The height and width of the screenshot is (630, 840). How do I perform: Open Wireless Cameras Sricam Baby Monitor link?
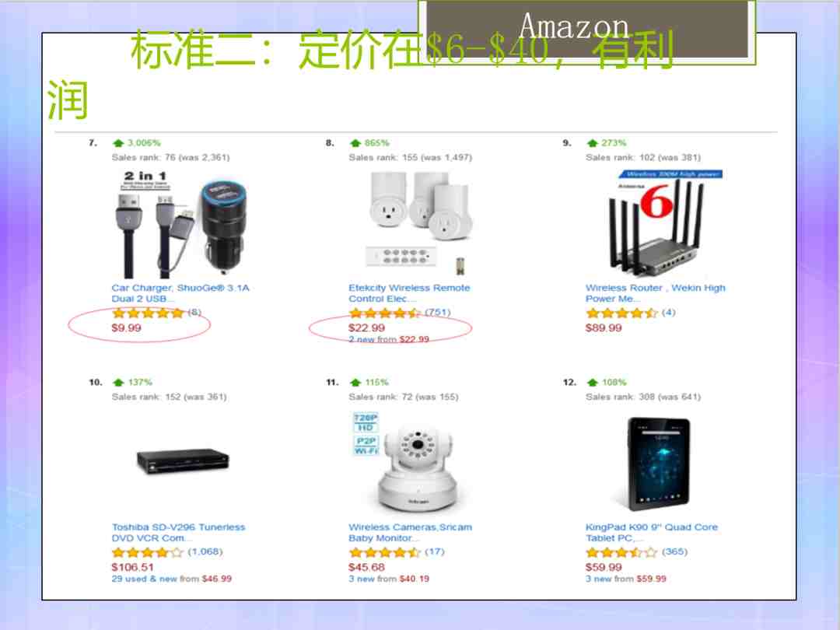[x=411, y=533]
